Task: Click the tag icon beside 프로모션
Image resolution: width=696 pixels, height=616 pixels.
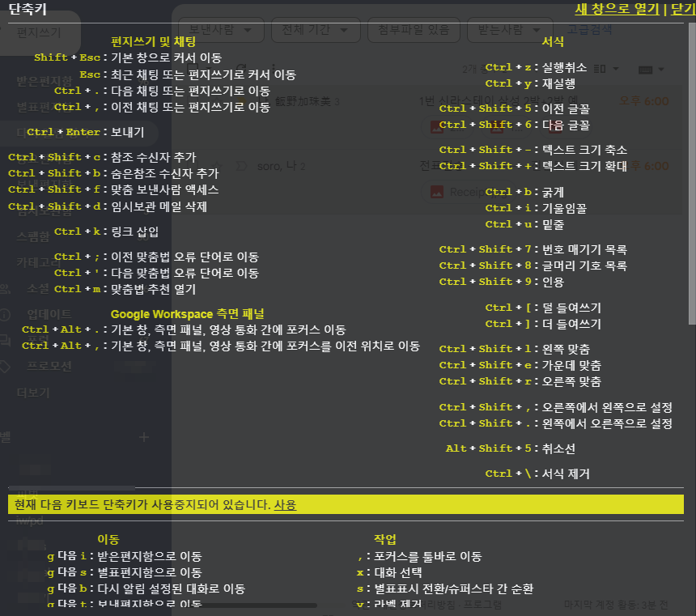Action: click(x=6, y=366)
